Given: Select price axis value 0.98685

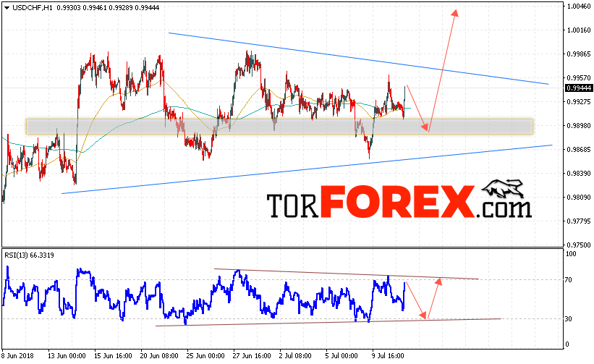Looking at the screenshot, I should 579,149.
